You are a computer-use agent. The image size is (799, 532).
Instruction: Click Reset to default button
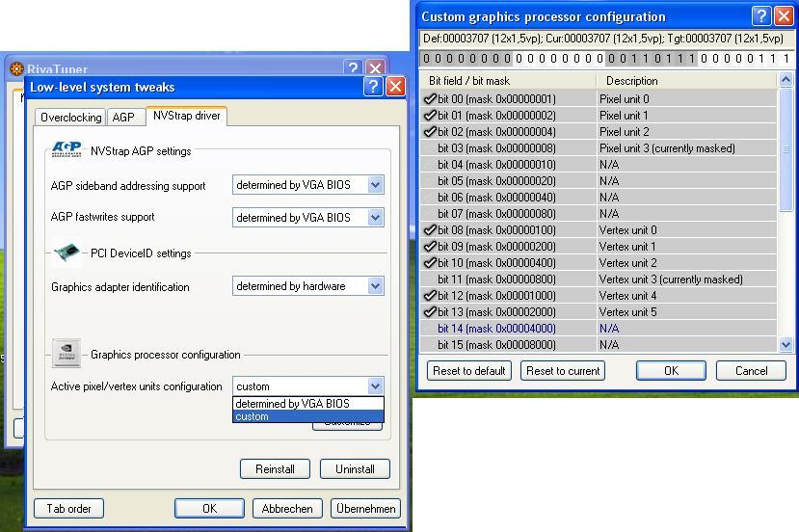pyautogui.click(x=469, y=370)
